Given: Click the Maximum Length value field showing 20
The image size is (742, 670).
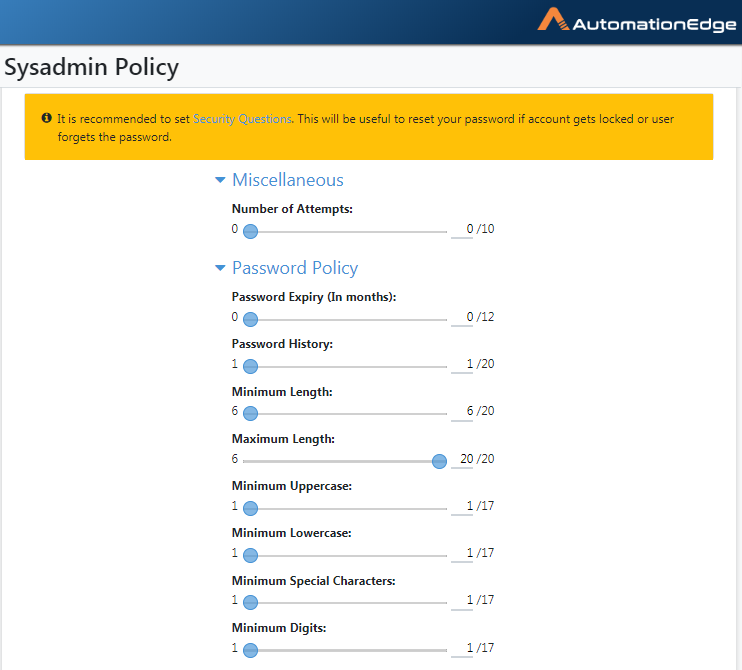Looking at the screenshot, I should (x=462, y=459).
